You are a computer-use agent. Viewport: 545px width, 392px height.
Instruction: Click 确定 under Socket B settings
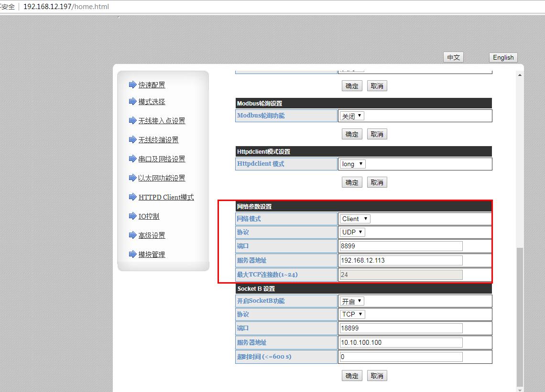(x=352, y=376)
